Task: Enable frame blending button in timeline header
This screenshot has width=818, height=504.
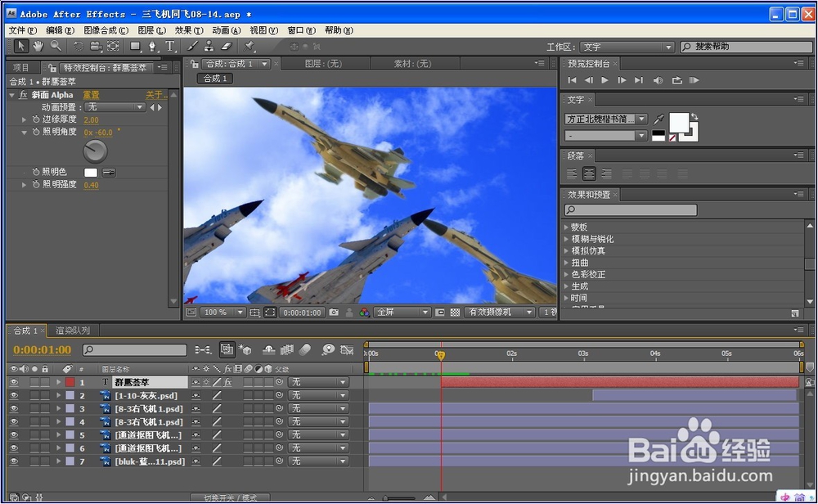Action: [287, 349]
